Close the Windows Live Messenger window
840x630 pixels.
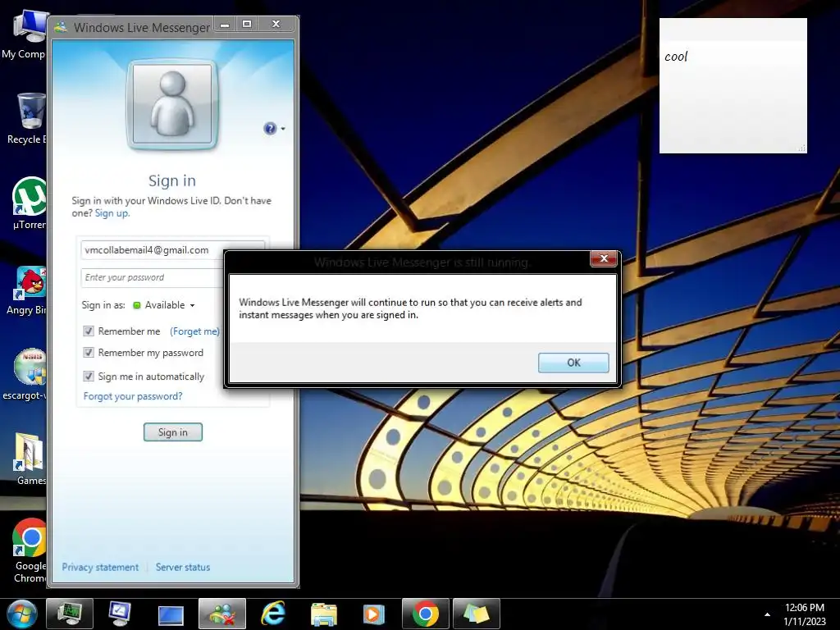coord(276,24)
